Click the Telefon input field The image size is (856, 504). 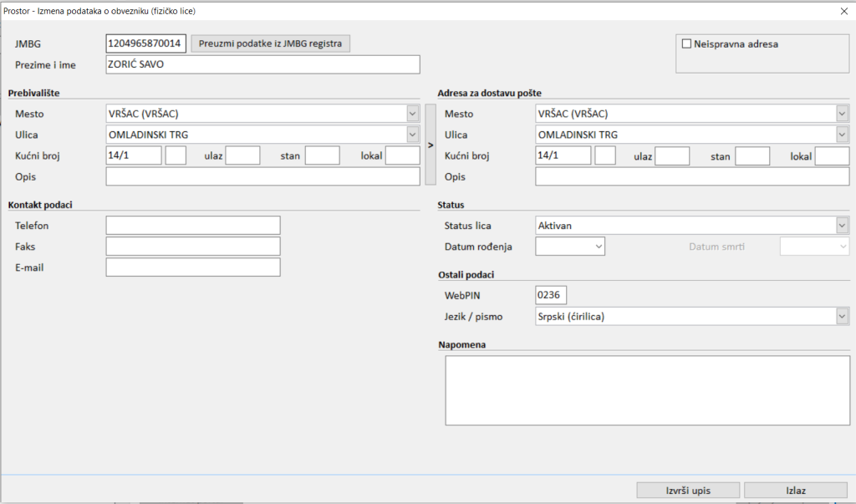click(x=193, y=226)
